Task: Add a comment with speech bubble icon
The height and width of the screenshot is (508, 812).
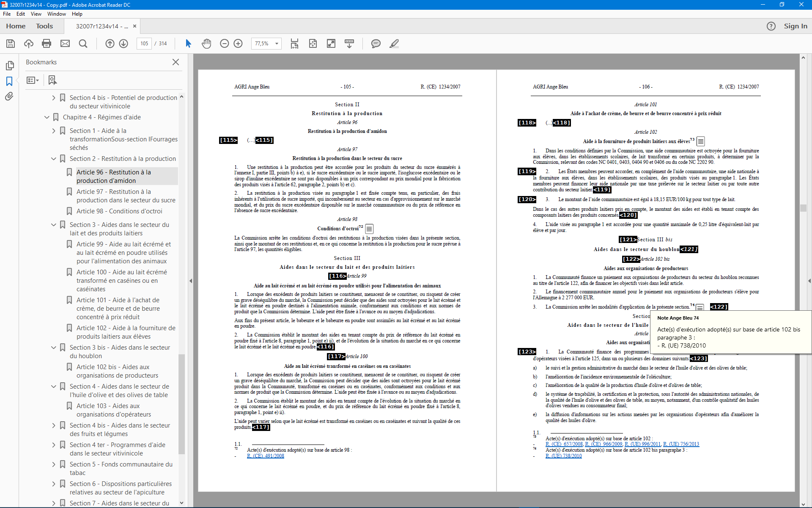Action: pyautogui.click(x=376, y=44)
